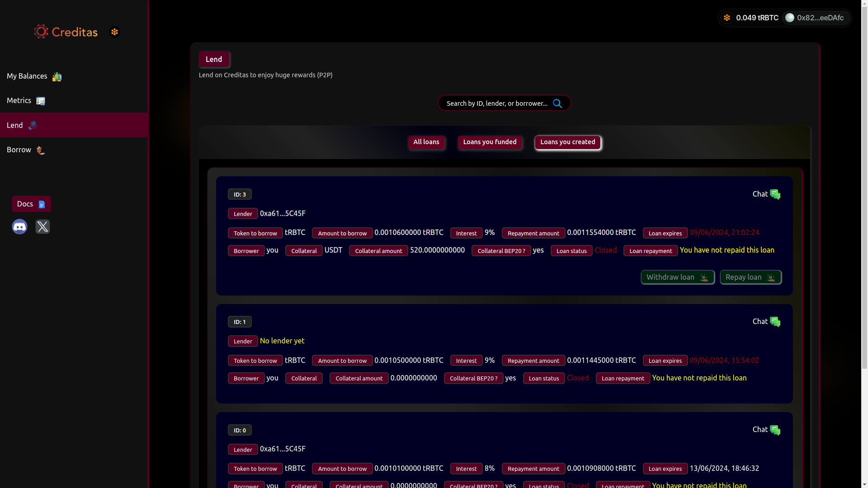Click the search magnifier icon
Viewport: 868px width, 488px height.
point(557,103)
